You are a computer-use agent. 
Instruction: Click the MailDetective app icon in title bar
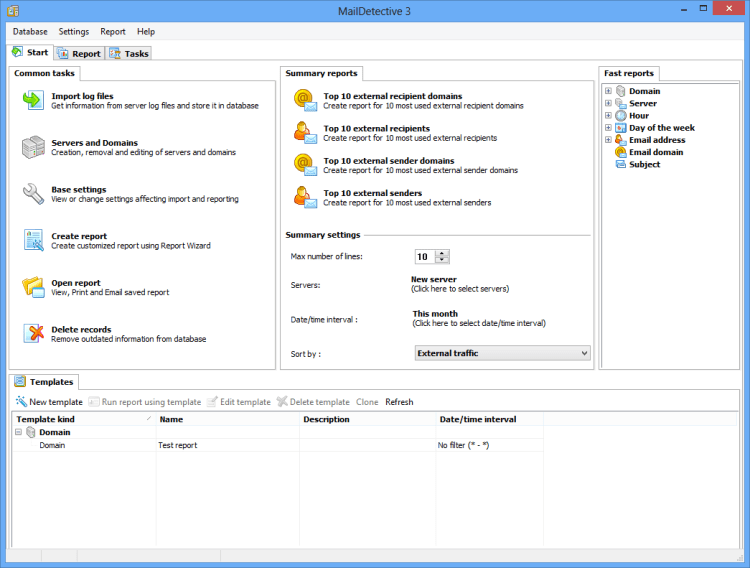coord(13,11)
